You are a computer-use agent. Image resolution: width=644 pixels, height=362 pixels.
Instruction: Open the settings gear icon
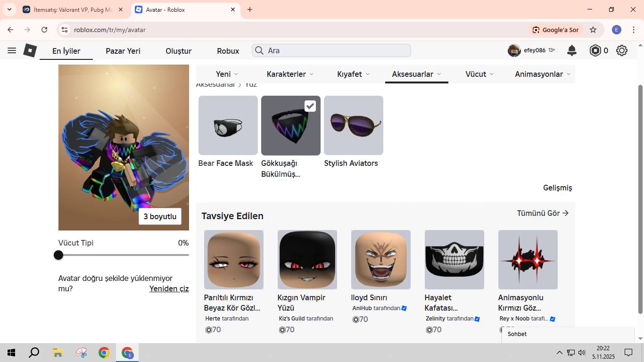(622, 50)
